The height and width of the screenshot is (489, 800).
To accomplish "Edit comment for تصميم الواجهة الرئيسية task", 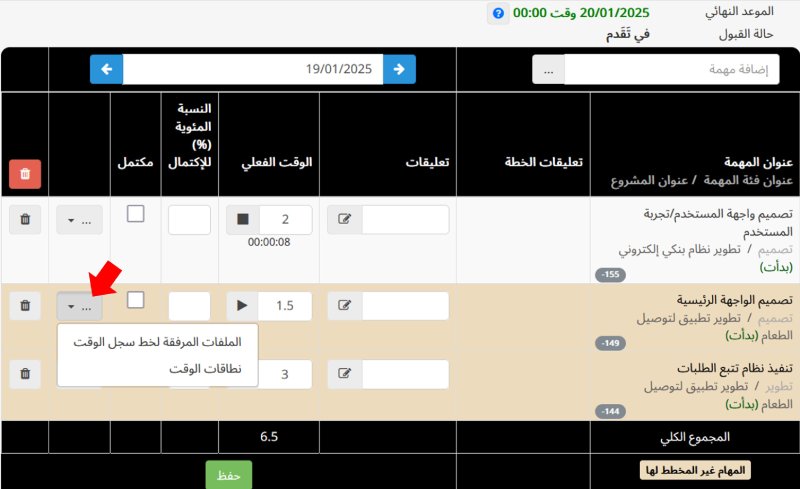I will click(345, 306).
